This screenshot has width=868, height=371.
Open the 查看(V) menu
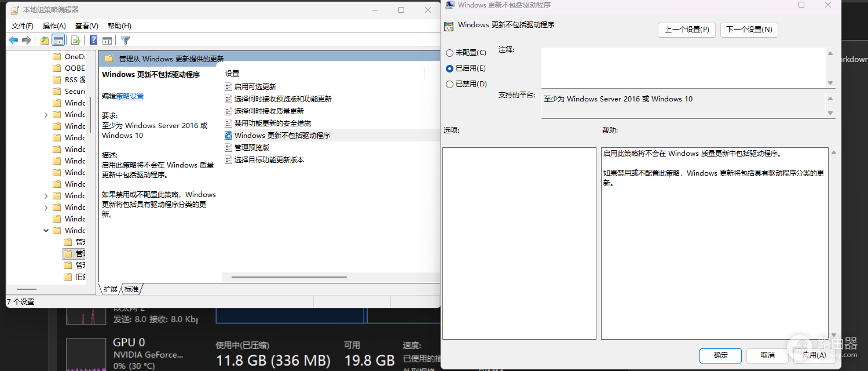click(x=87, y=26)
